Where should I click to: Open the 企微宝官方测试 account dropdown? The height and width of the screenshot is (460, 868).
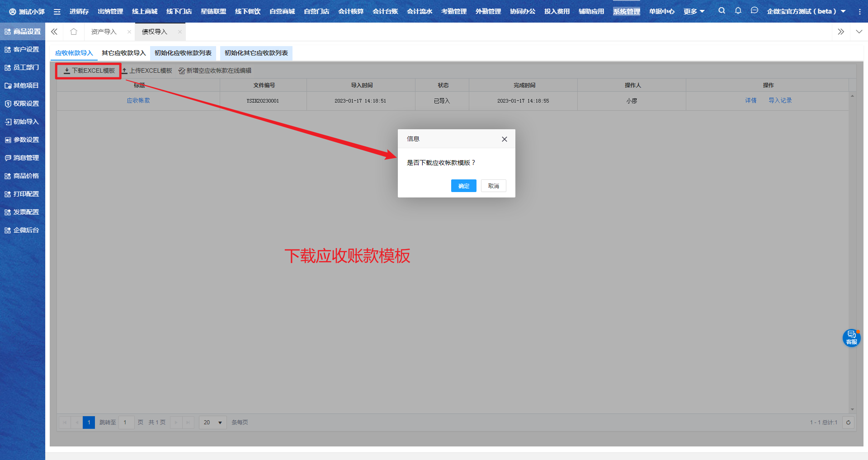coord(806,11)
